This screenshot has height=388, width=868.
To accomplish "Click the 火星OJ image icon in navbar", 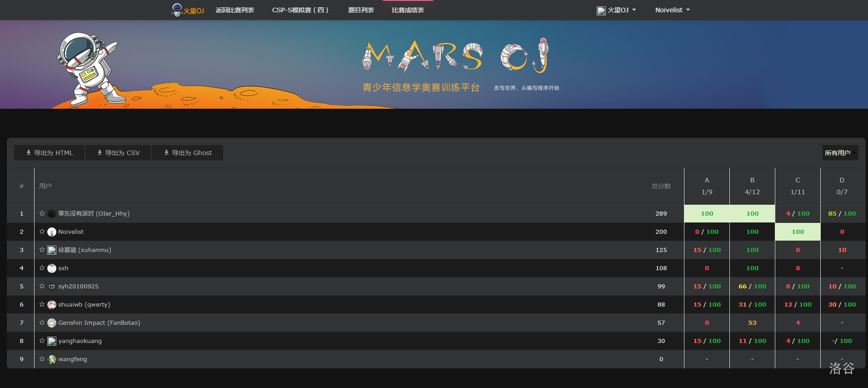I will pyautogui.click(x=601, y=10).
